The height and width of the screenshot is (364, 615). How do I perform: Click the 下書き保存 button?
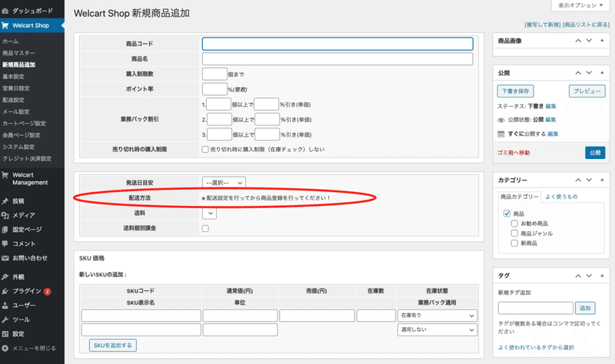[515, 91]
